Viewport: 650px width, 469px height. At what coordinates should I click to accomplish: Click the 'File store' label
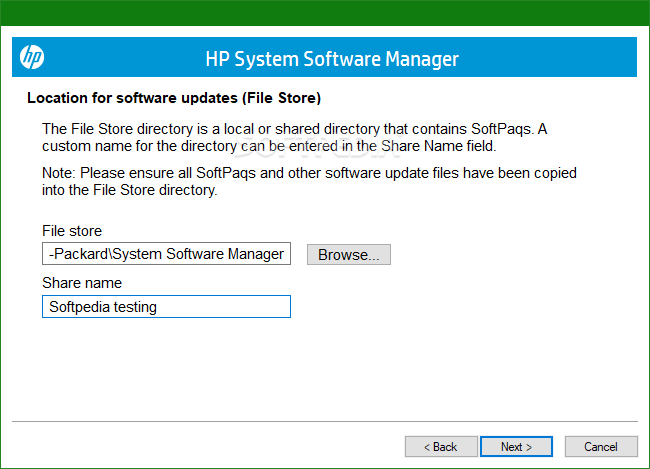[72, 231]
